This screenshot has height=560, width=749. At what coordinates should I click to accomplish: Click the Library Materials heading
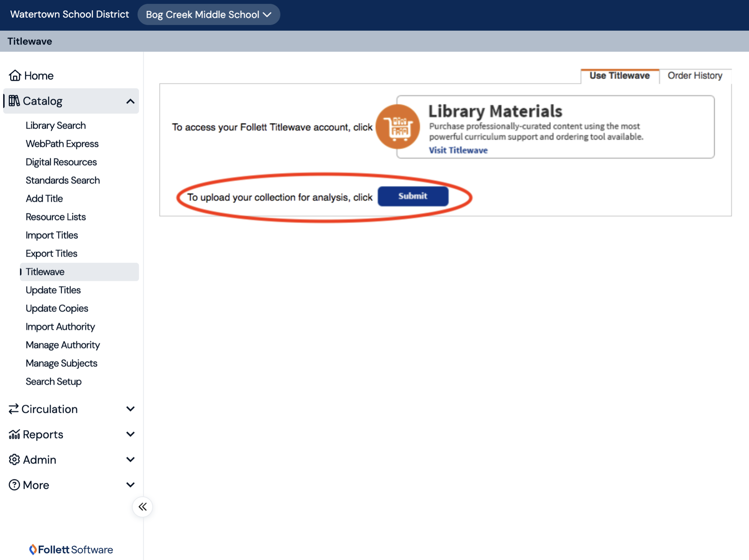pos(495,111)
